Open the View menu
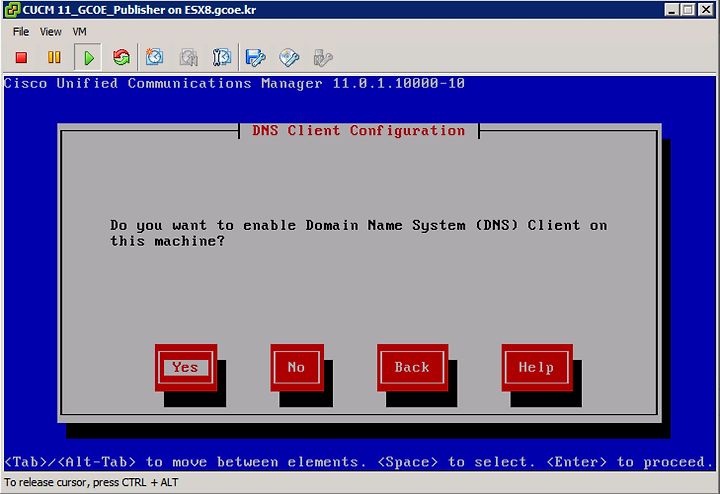Screen dimensions: 720x494 pos(51,32)
